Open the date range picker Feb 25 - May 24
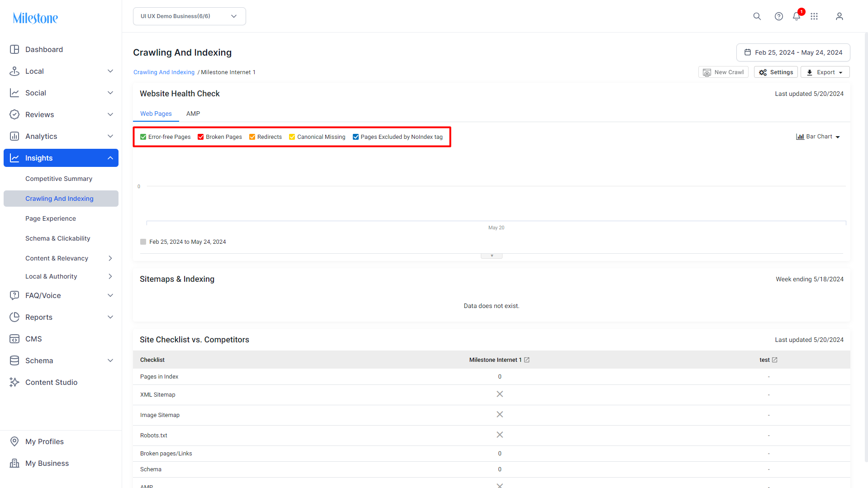 tap(793, 52)
